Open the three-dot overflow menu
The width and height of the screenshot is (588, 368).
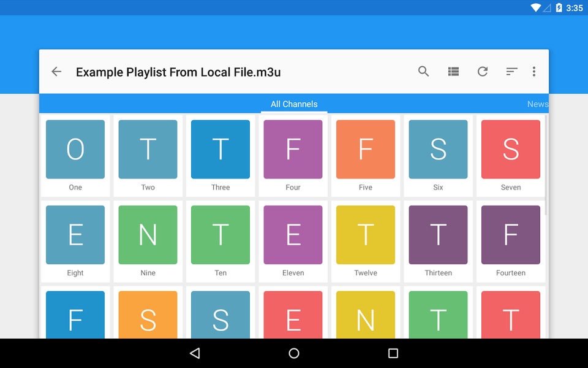pyautogui.click(x=534, y=71)
